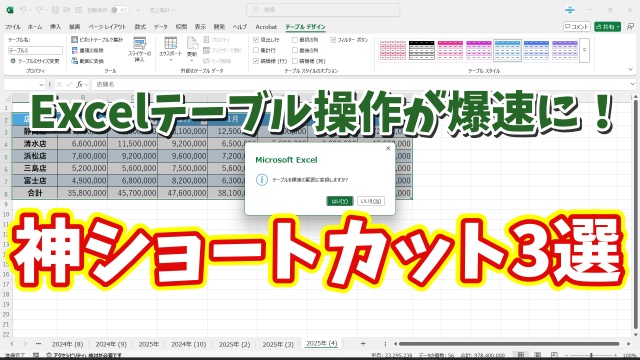
Task: Click いいえ button in Microsoft Excel dialog
Action: (371, 201)
